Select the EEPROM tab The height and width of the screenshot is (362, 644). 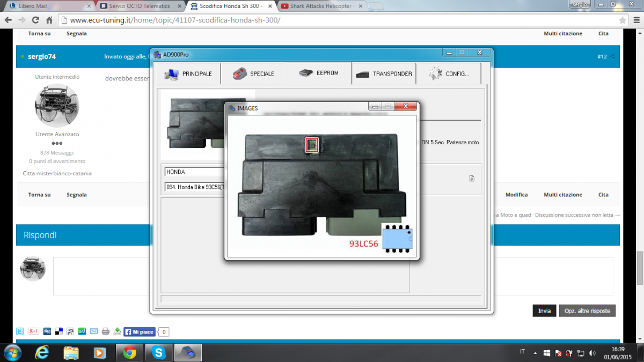(x=319, y=73)
